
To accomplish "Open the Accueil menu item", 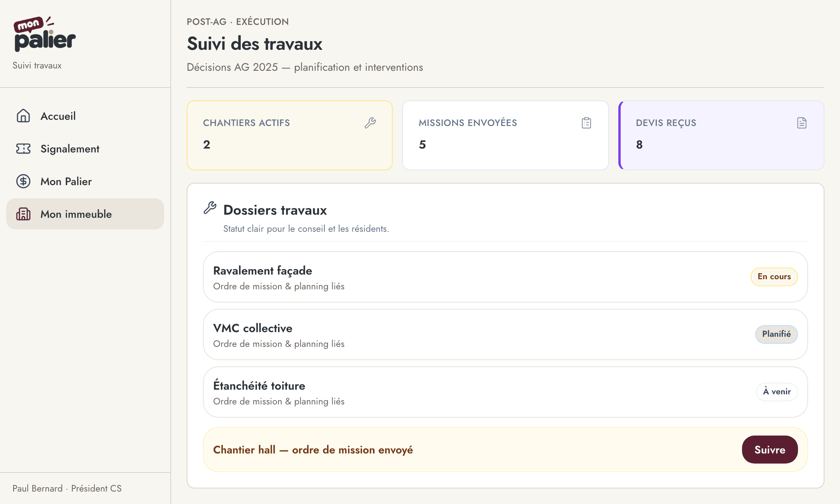I will (85, 116).
